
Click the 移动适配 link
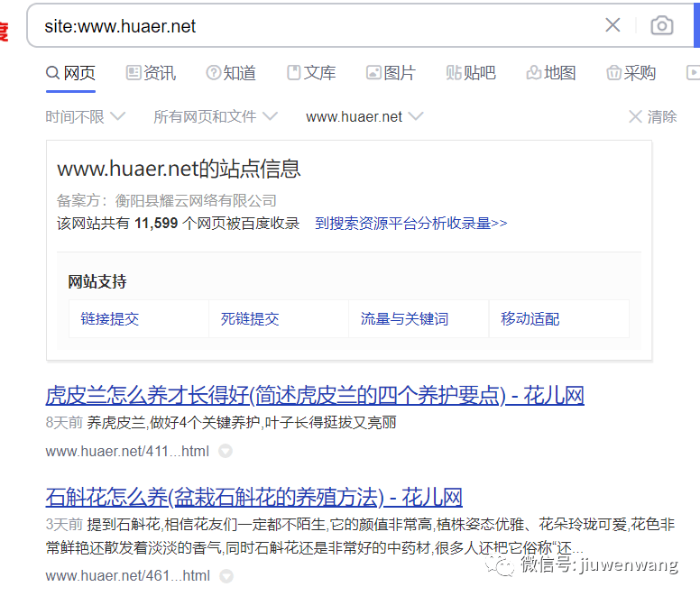pos(530,319)
